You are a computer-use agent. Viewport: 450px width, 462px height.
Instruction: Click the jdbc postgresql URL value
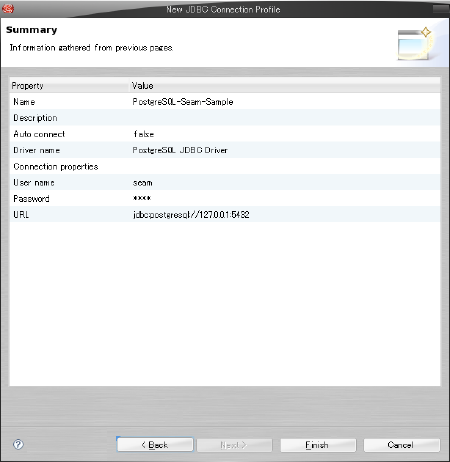tap(191, 214)
